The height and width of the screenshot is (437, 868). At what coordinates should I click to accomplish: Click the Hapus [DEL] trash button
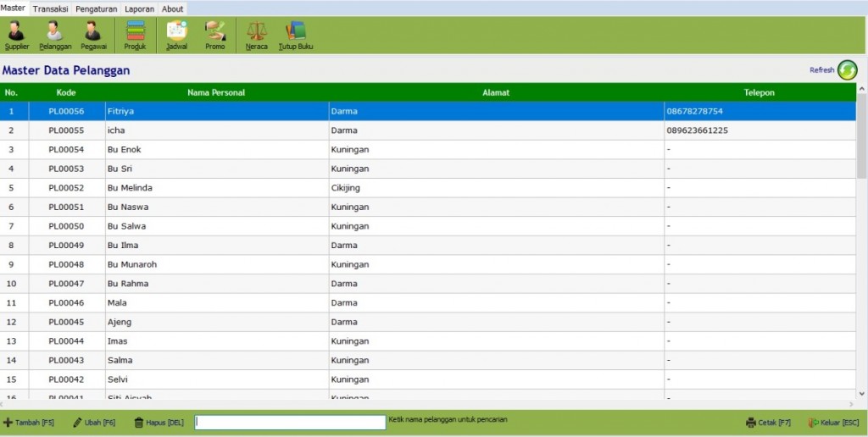159,423
